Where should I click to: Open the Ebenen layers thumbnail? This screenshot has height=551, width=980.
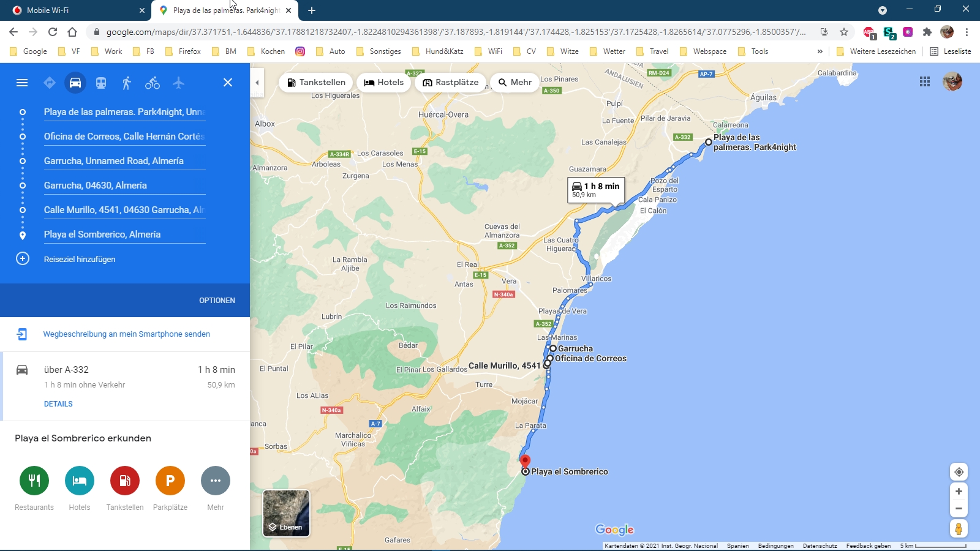click(x=287, y=513)
